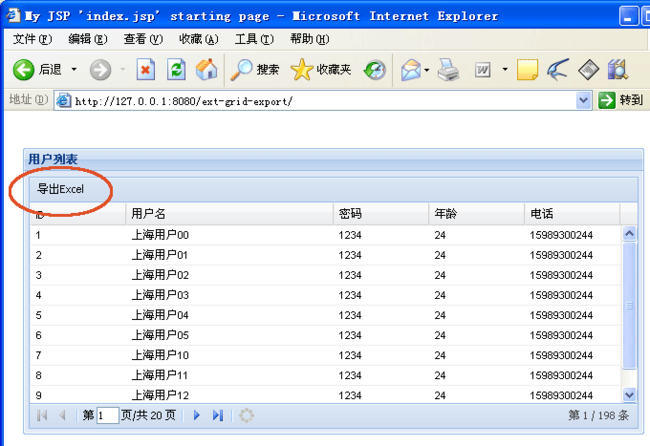Open the History clock icon
This screenshot has height=446, width=650.
(x=374, y=69)
